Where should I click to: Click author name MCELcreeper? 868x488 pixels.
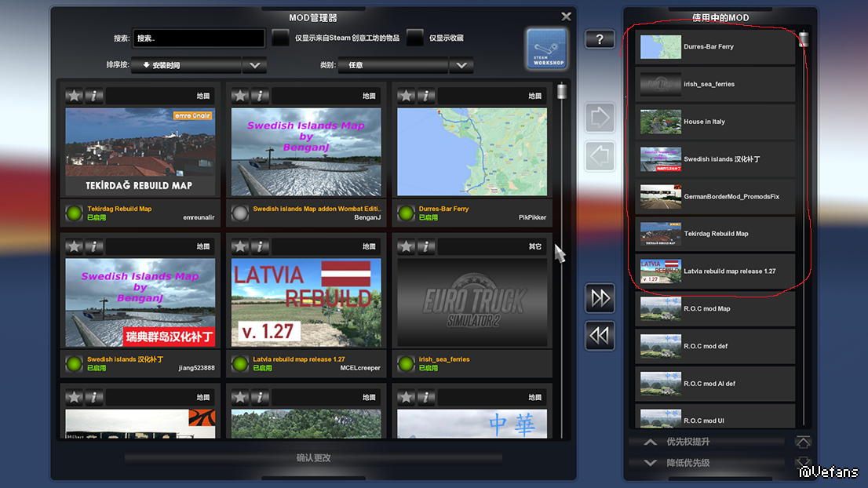(x=359, y=368)
